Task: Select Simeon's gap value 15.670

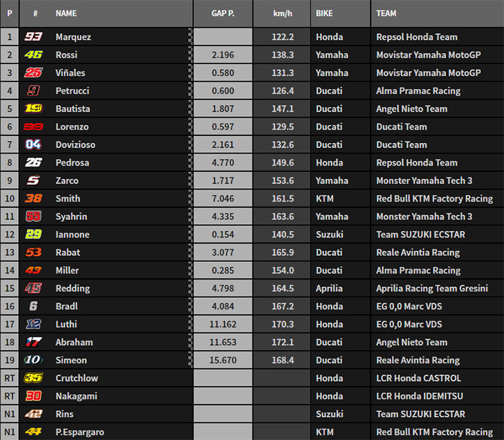Action: (223, 360)
